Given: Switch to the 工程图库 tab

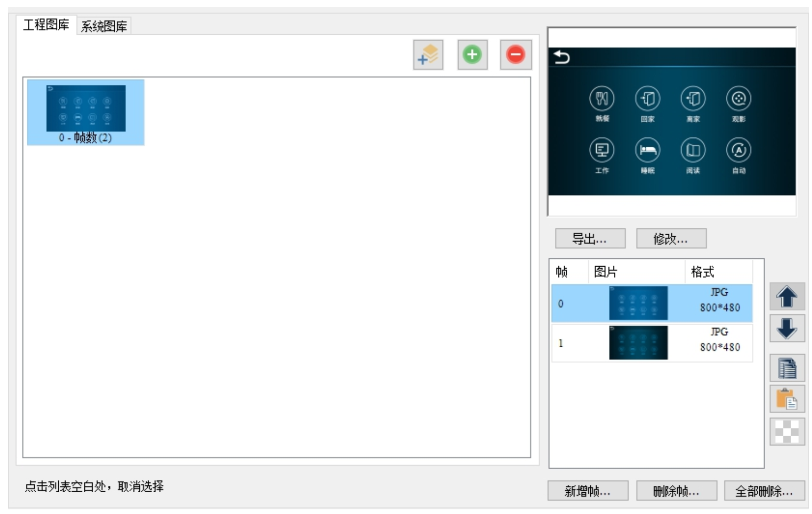Looking at the screenshot, I should (46, 25).
